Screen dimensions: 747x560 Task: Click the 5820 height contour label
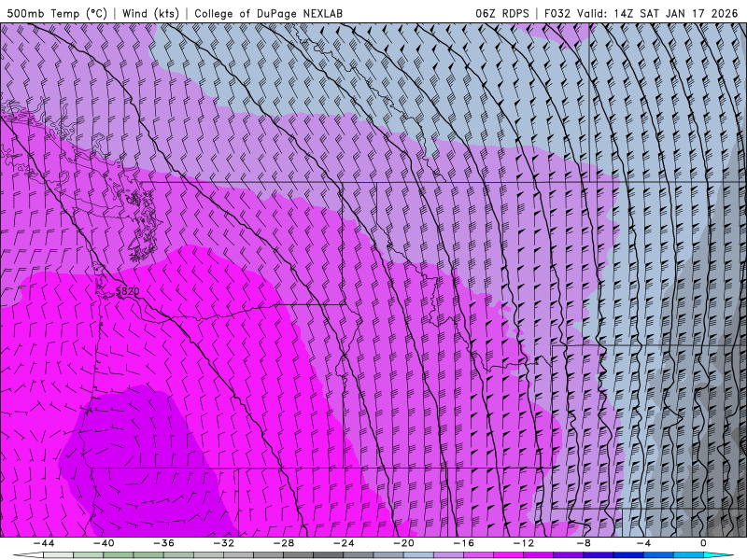128,291
